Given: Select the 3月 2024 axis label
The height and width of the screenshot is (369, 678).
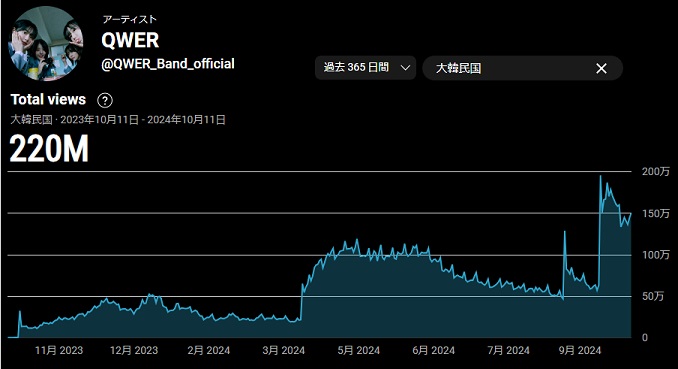Looking at the screenshot, I should [x=283, y=350].
